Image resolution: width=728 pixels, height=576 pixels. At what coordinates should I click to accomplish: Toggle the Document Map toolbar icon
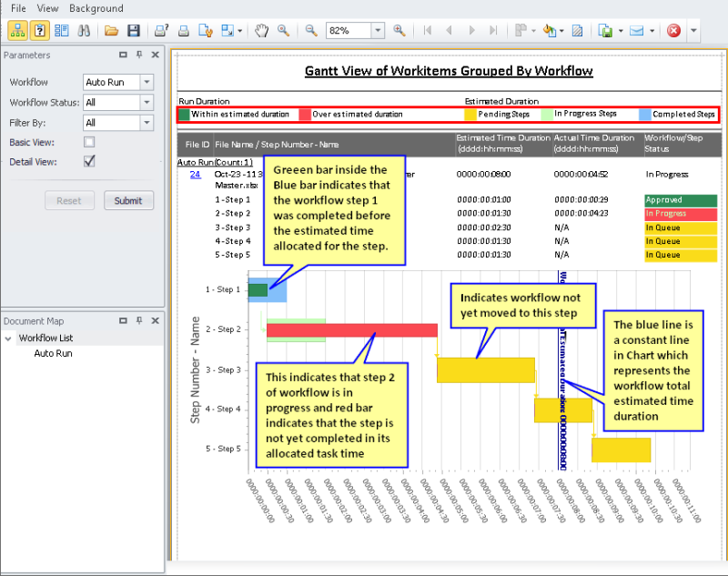tap(17, 31)
